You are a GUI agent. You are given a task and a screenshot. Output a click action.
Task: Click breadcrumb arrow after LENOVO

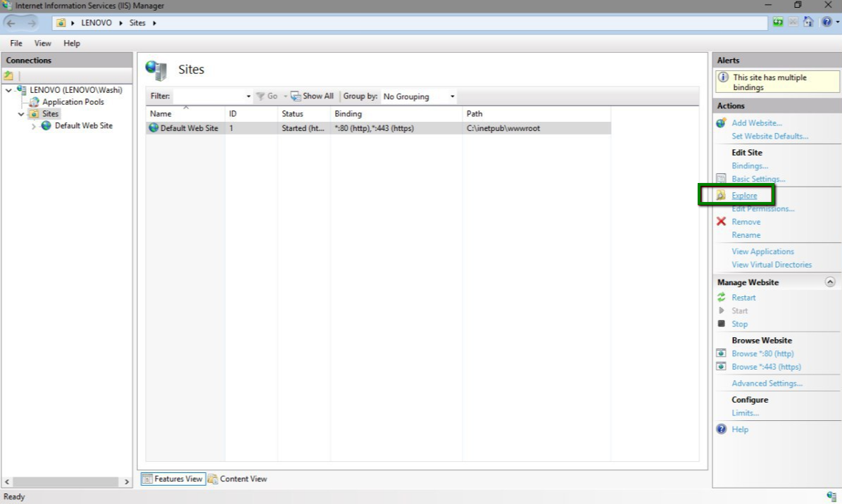pos(121,23)
